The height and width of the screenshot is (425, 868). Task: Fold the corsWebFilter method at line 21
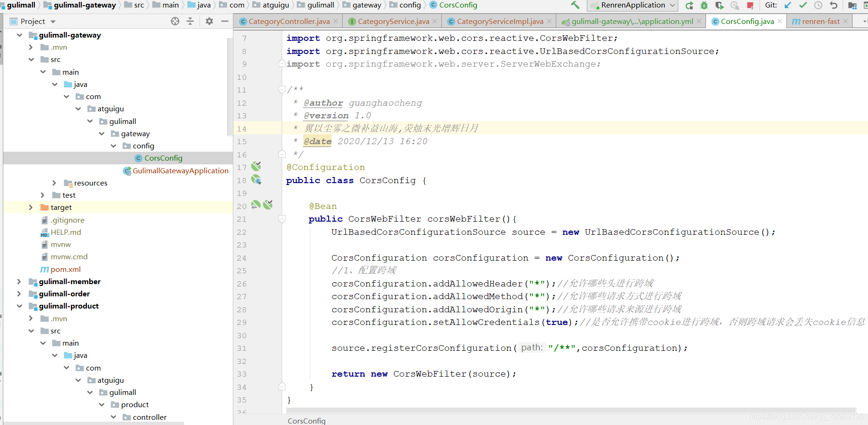282,218
